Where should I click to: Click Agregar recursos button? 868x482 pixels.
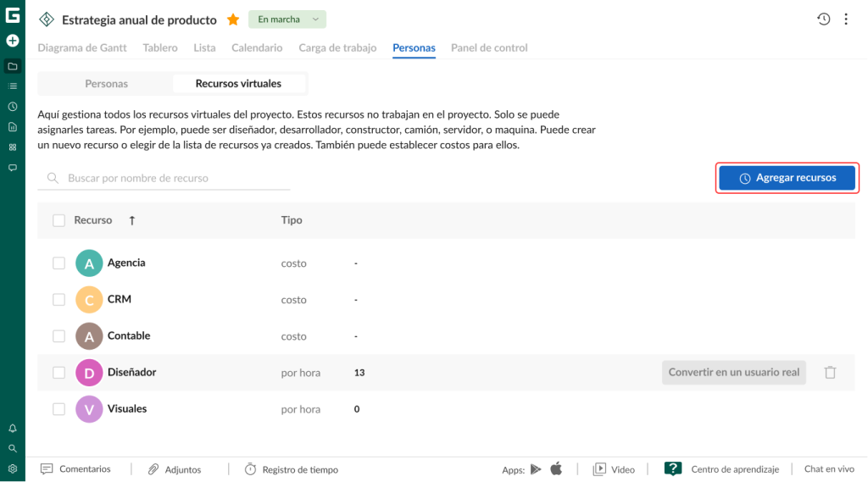tap(787, 178)
